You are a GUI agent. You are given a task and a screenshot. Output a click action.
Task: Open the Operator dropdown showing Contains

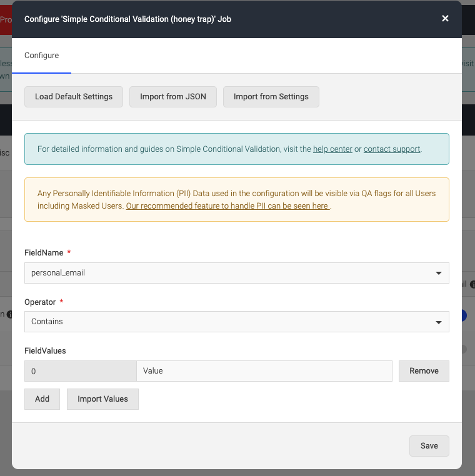point(237,322)
